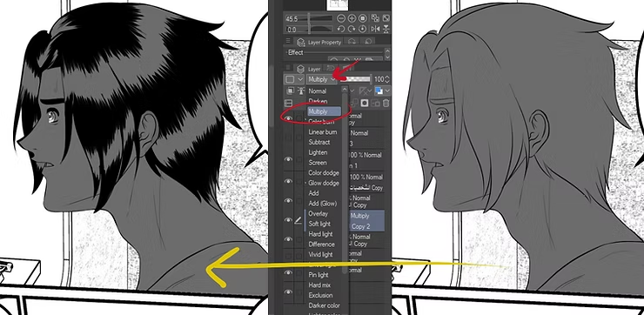The image size is (644, 315).
Task: Select Soft light blending mode
Action: (319, 224)
